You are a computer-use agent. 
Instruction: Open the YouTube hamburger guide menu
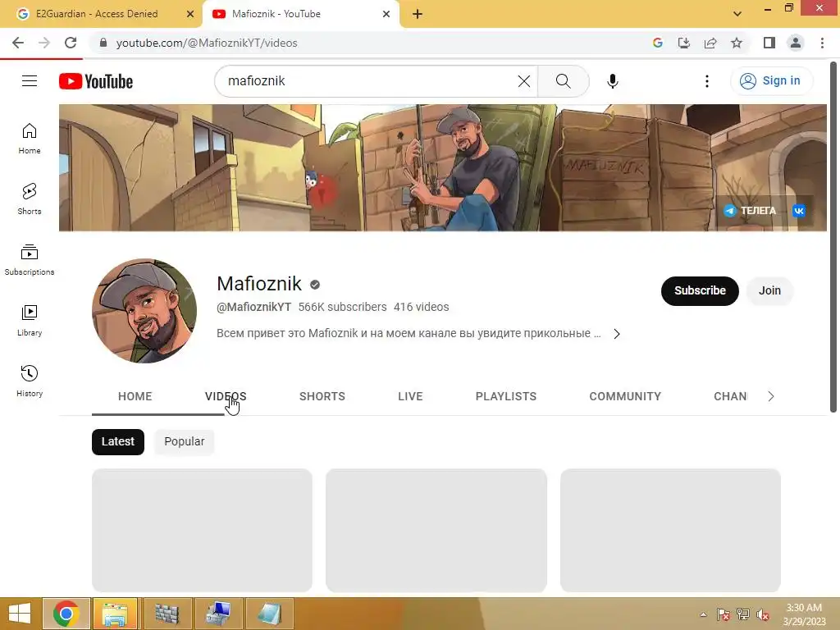(30, 81)
